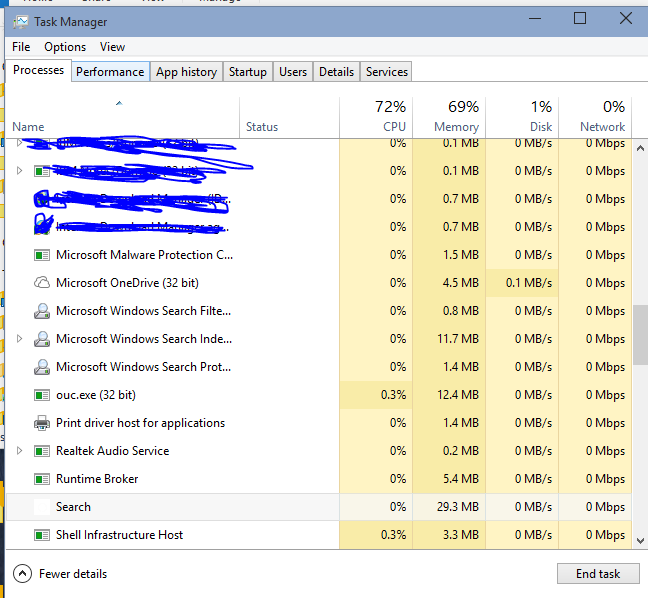Open the Options menu

[65, 47]
